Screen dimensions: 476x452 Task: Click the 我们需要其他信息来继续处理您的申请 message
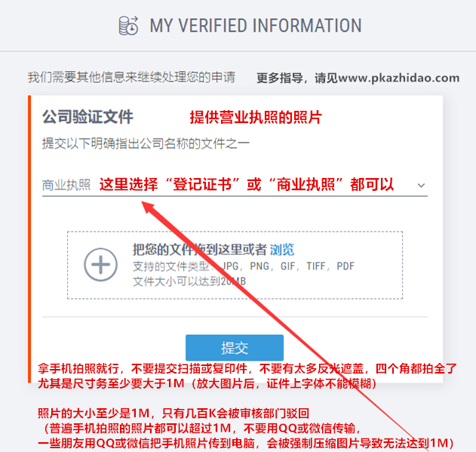point(131,77)
